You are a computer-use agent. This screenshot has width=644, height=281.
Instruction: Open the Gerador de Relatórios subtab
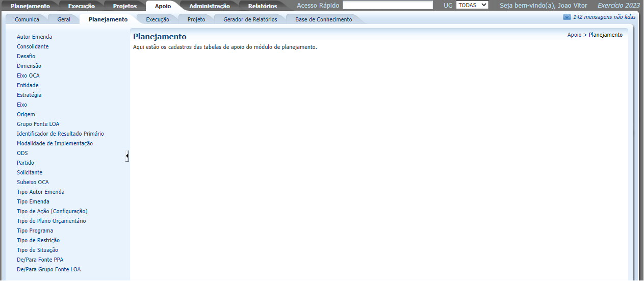point(250,19)
